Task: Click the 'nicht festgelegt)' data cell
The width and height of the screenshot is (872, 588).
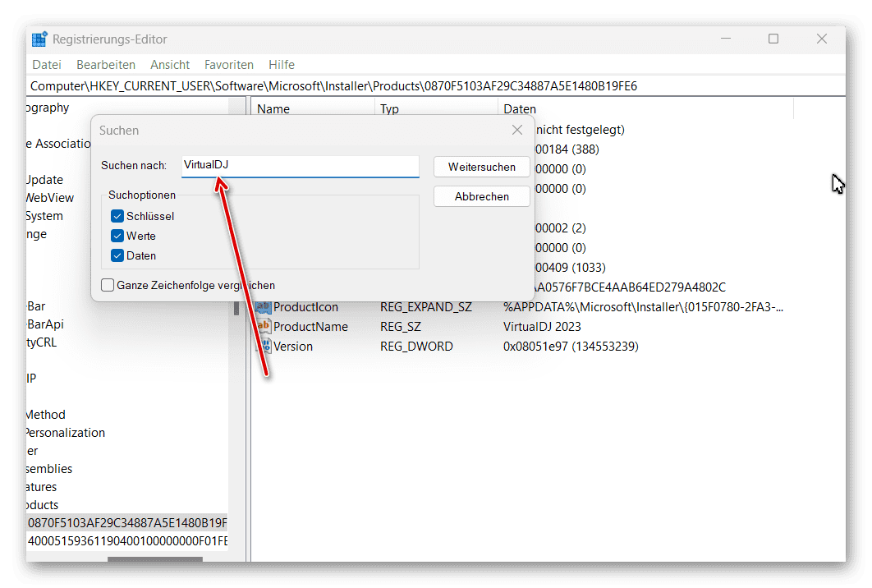Action: (x=580, y=130)
